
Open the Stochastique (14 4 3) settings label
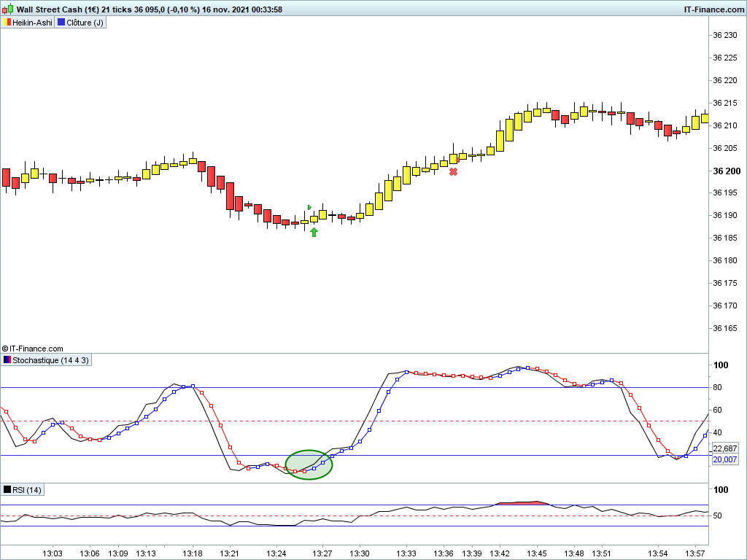click(x=46, y=360)
